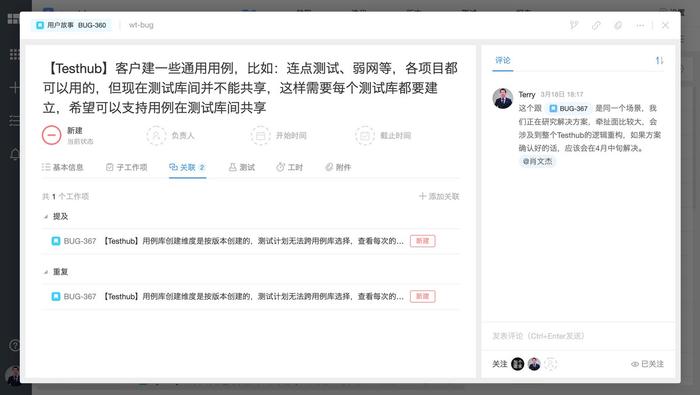700x395 pixels.
Task: Click the 共 1 个工作项 count text
Action: [x=65, y=196]
